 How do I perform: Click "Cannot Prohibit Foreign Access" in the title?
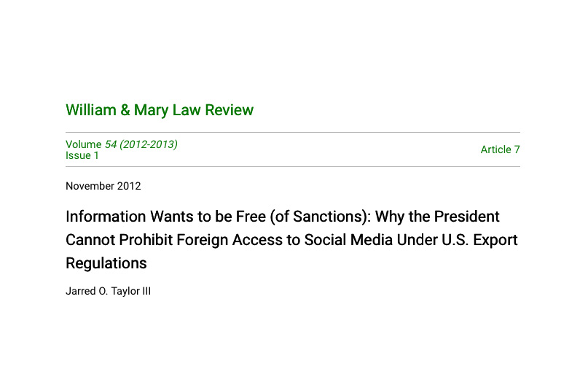(x=174, y=240)
